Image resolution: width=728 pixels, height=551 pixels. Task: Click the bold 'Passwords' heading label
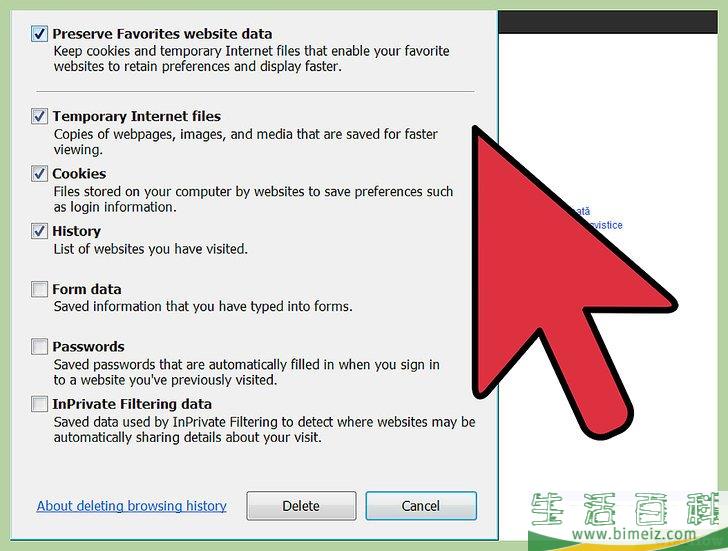(88, 347)
